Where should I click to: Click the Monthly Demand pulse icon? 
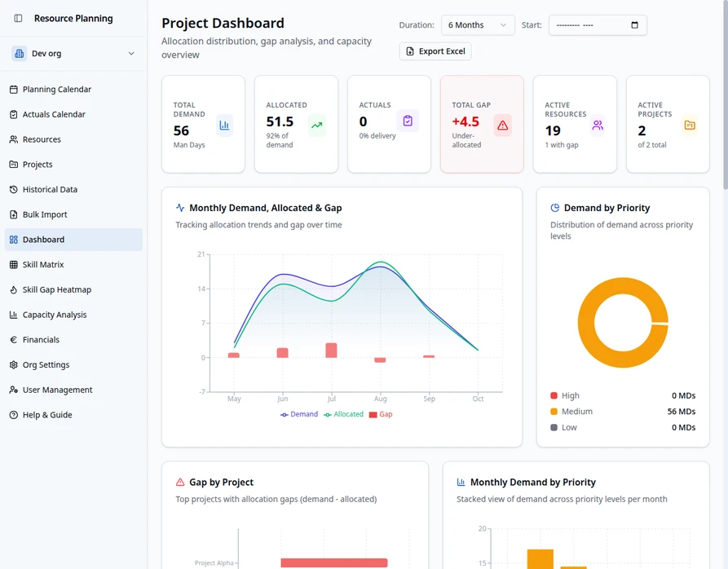point(180,208)
